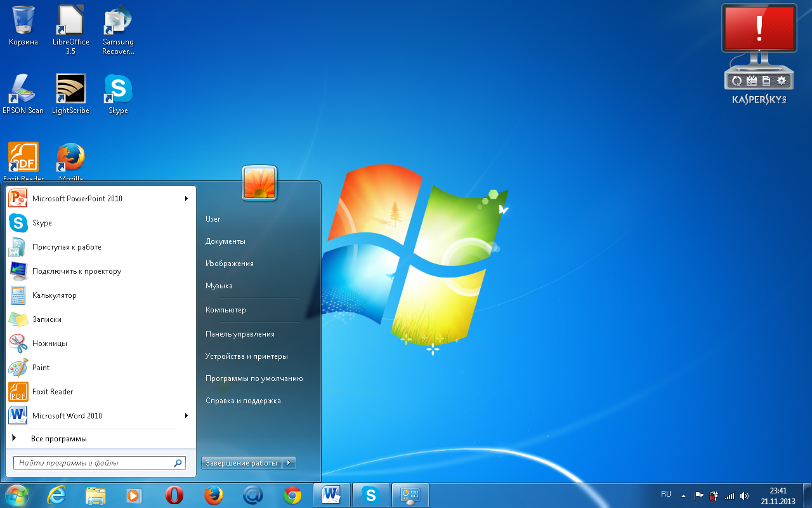The height and width of the screenshot is (508, 812).
Task: Open Справка и поддержка
Action: [243, 401]
